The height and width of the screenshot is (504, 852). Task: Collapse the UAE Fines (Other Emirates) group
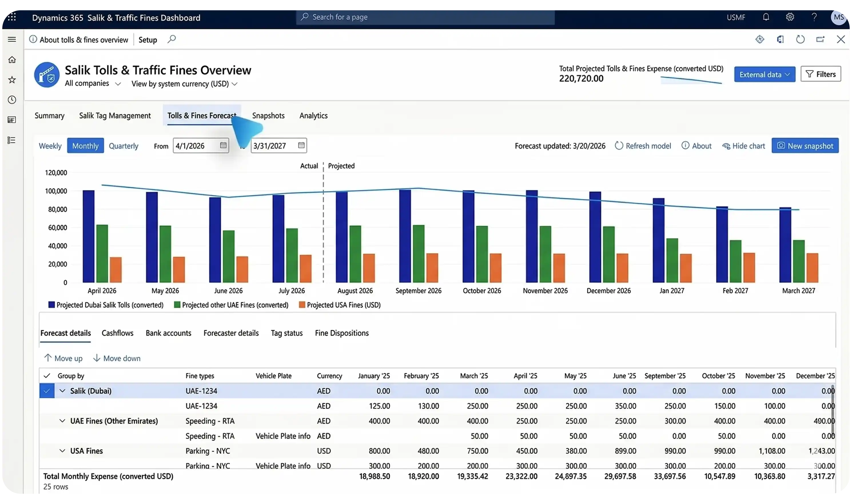[62, 421]
